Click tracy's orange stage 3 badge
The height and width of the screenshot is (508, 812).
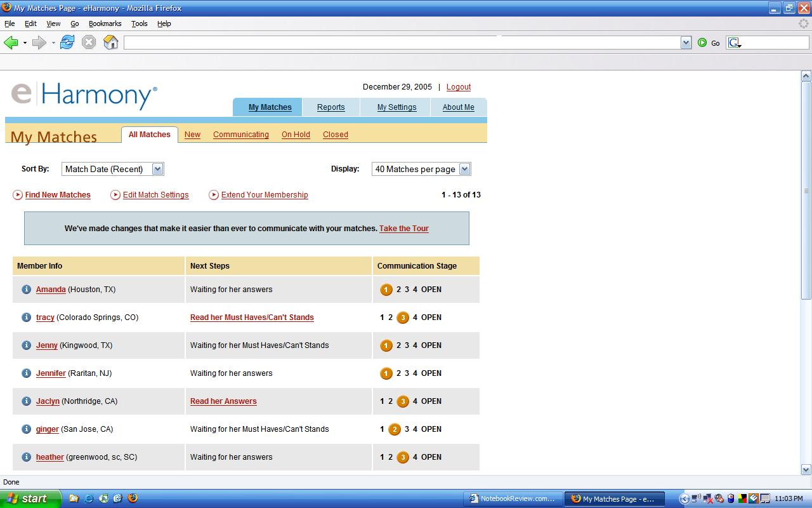click(x=403, y=318)
